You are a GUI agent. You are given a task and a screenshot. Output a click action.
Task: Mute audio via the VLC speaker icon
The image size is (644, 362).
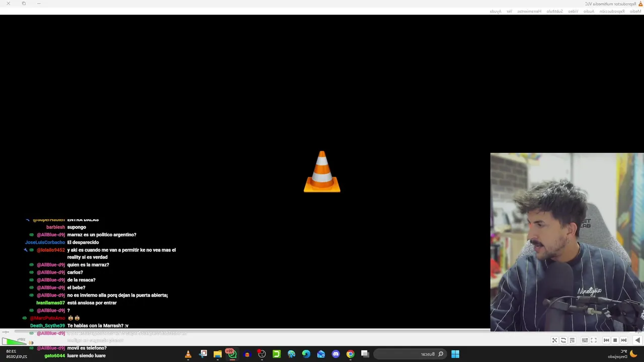point(31,343)
